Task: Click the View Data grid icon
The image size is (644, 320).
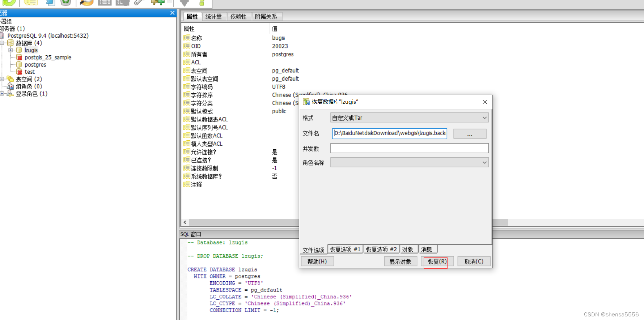Action: (x=105, y=2)
